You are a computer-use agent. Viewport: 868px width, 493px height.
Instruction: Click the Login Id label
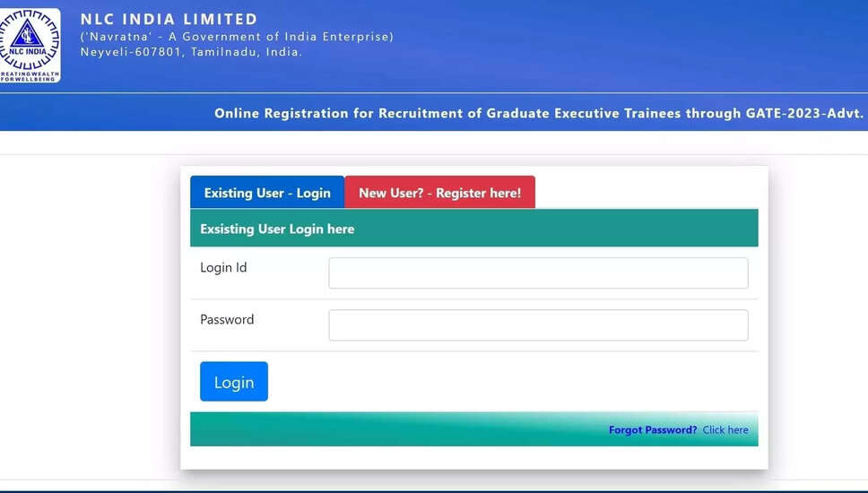(x=223, y=268)
